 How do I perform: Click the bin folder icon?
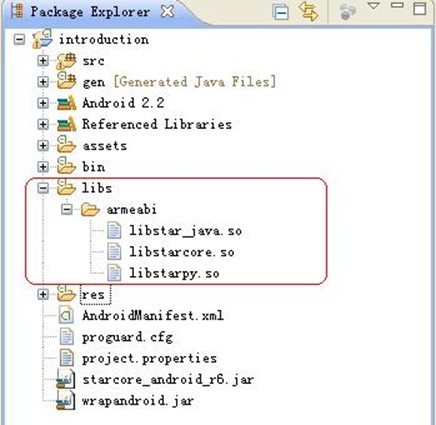coord(66,166)
